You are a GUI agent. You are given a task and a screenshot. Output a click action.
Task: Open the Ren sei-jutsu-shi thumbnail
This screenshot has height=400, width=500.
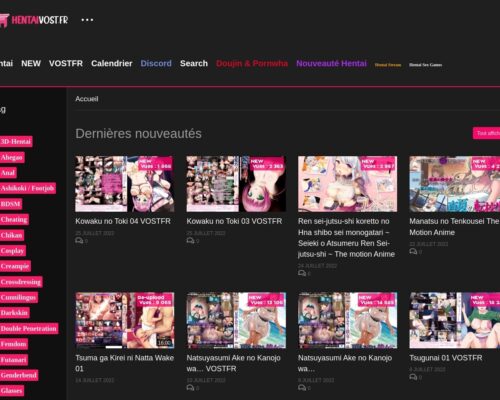[x=347, y=184]
